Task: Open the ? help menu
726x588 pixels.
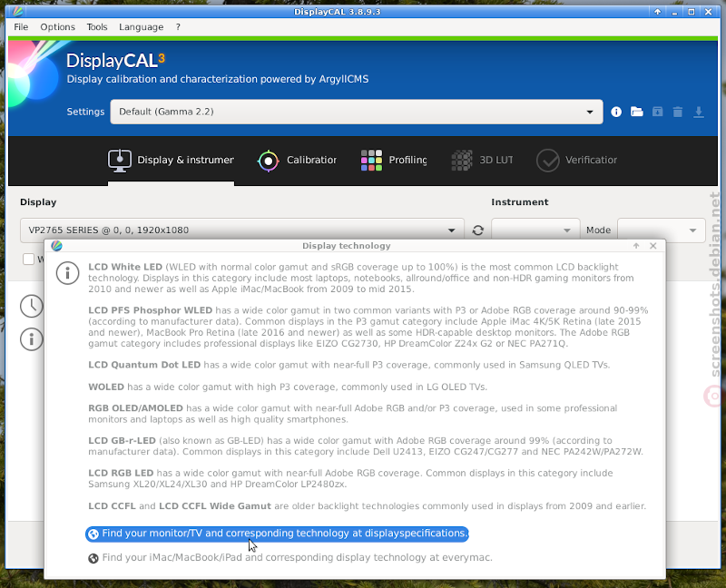Action: pos(178,27)
